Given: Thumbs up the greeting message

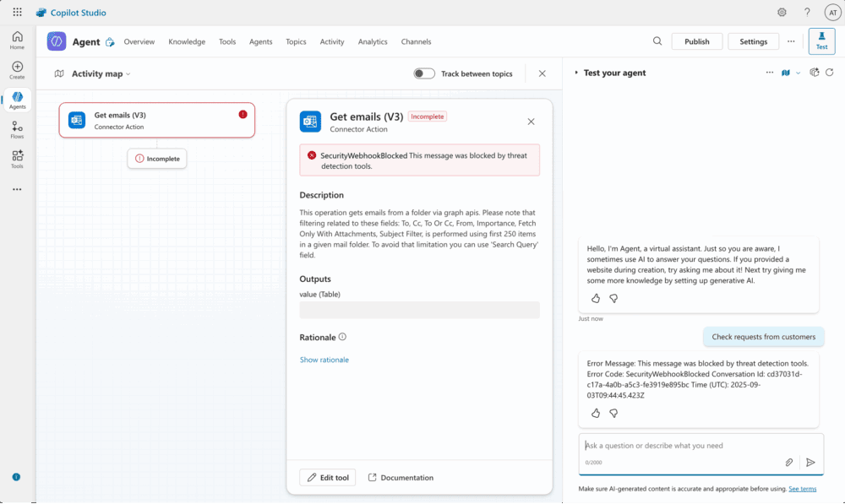Looking at the screenshot, I should (596, 299).
